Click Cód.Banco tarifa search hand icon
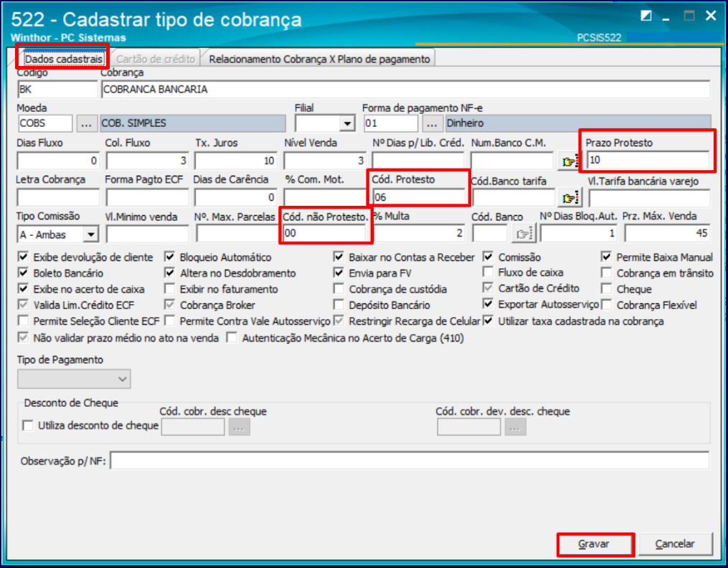Screen dimensions: 728x568 pyautogui.click(x=569, y=198)
